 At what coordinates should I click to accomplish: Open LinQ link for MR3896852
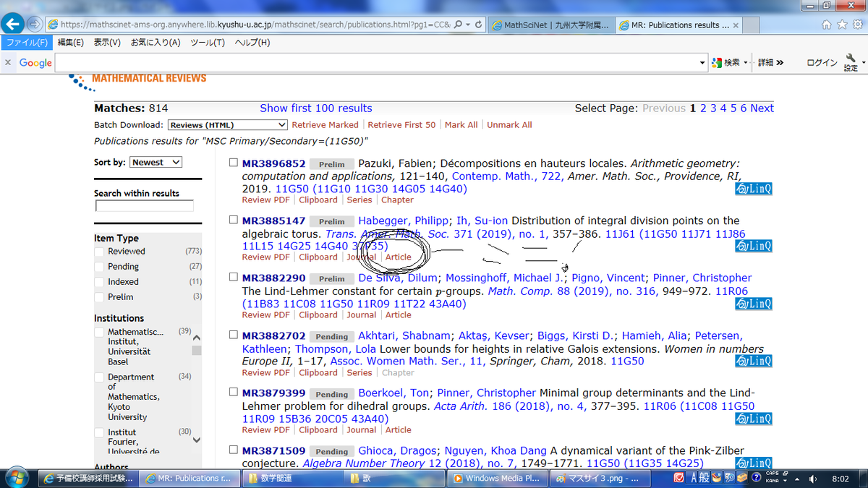pos(753,189)
